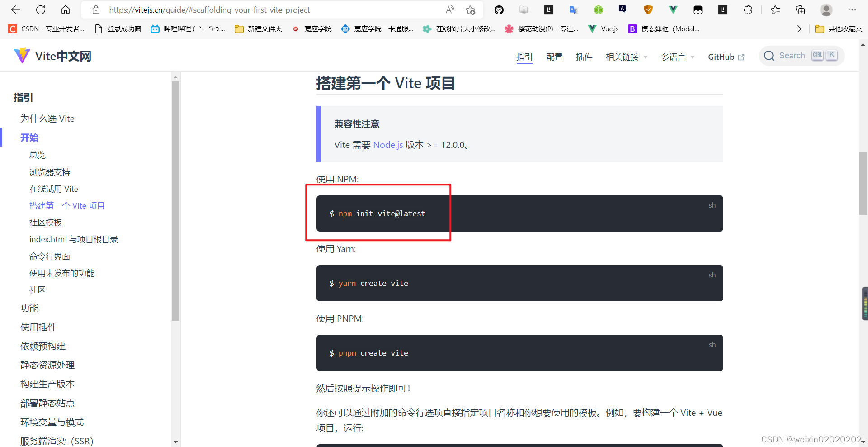Image resolution: width=868 pixels, height=447 pixels.
Task: Click the yarn create vite command
Action: (373, 283)
